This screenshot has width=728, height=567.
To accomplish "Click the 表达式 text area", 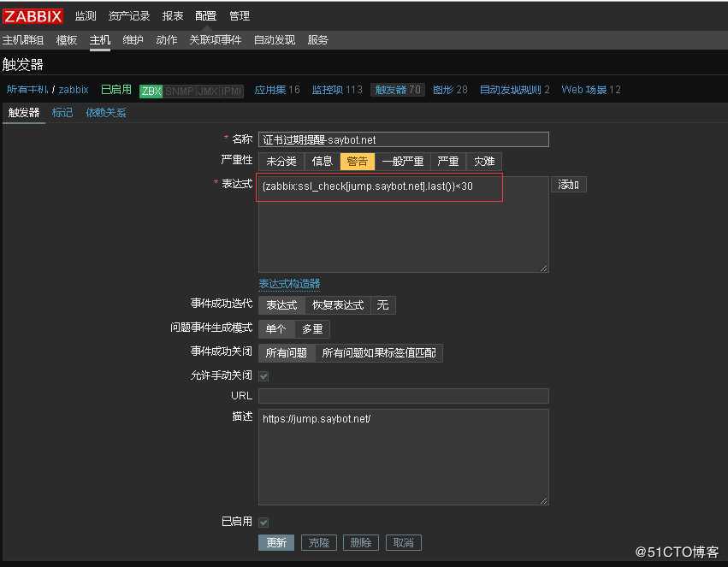I will (404, 225).
